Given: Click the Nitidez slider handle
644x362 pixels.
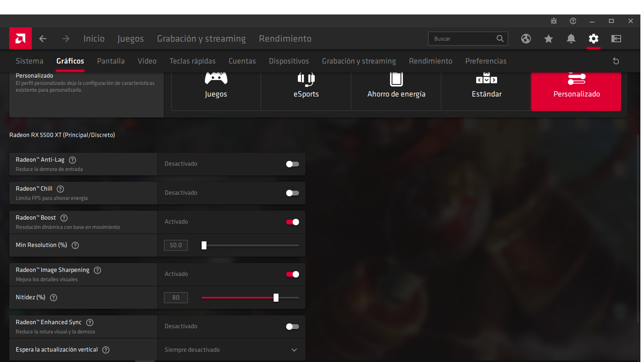Looking at the screenshot, I should pos(276,298).
